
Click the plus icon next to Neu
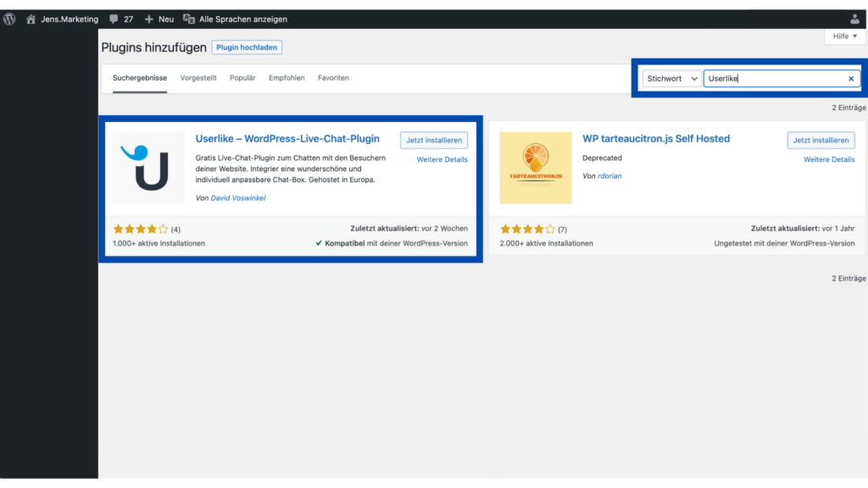[148, 19]
